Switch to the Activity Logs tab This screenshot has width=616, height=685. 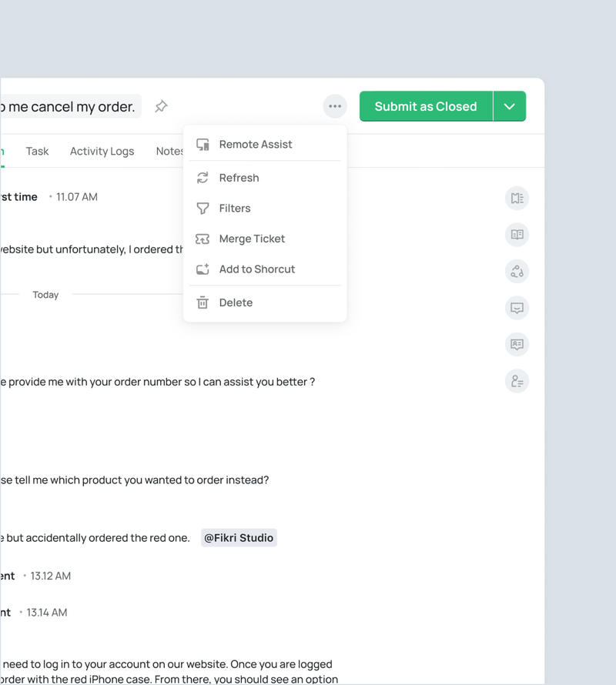102,151
